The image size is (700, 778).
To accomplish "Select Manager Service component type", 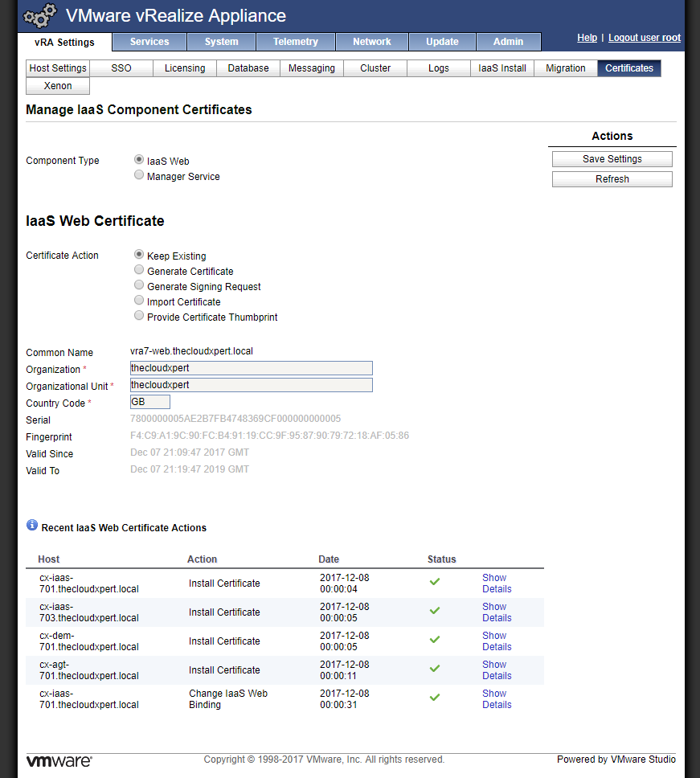I will (139, 175).
